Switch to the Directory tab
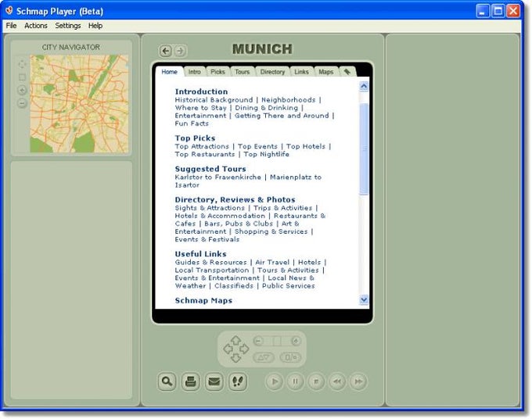Screen dimensions: 532x419 click(x=272, y=72)
